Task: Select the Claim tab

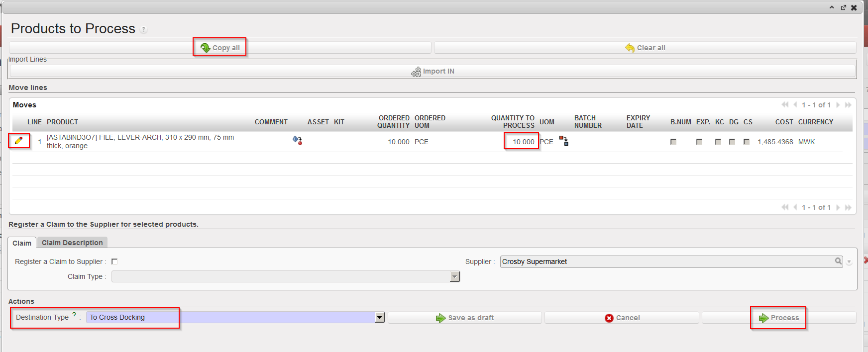Action: (x=22, y=243)
